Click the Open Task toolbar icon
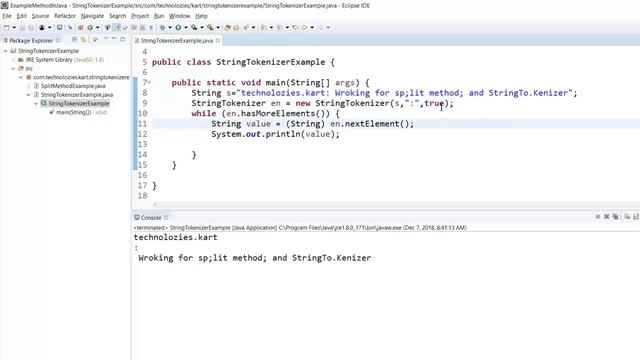The image size is (640, 360). pyautogui.click(x=236, y=27)
